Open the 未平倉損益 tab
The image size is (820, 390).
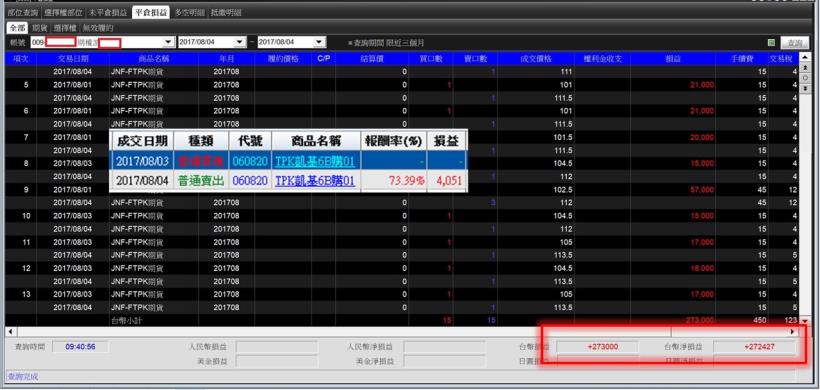(x=109, y=13)
